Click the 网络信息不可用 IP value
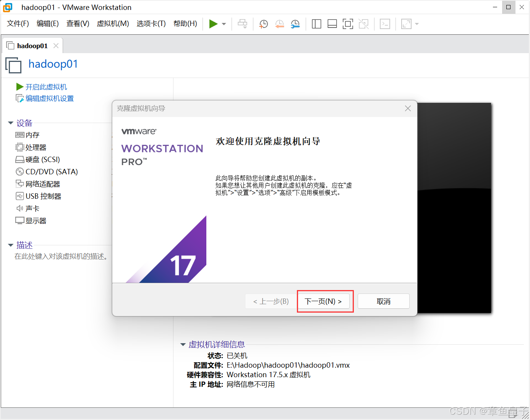Screen dimensions: 530x420 [251, 384]
